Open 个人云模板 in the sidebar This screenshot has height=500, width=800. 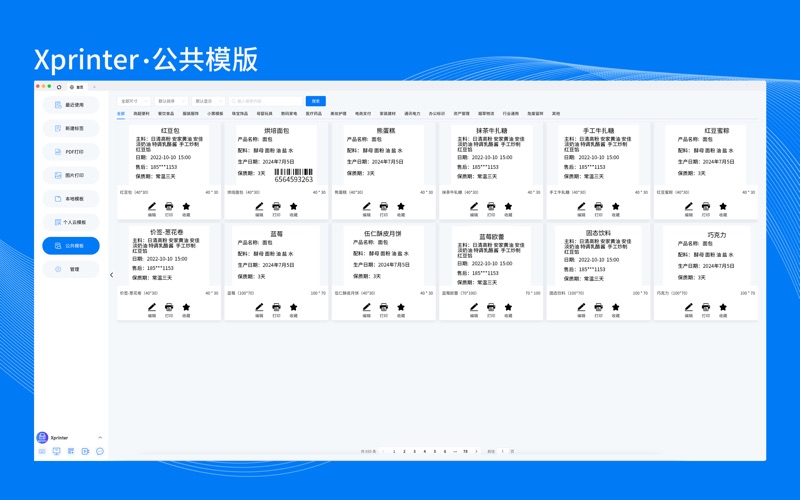[71, 222]
